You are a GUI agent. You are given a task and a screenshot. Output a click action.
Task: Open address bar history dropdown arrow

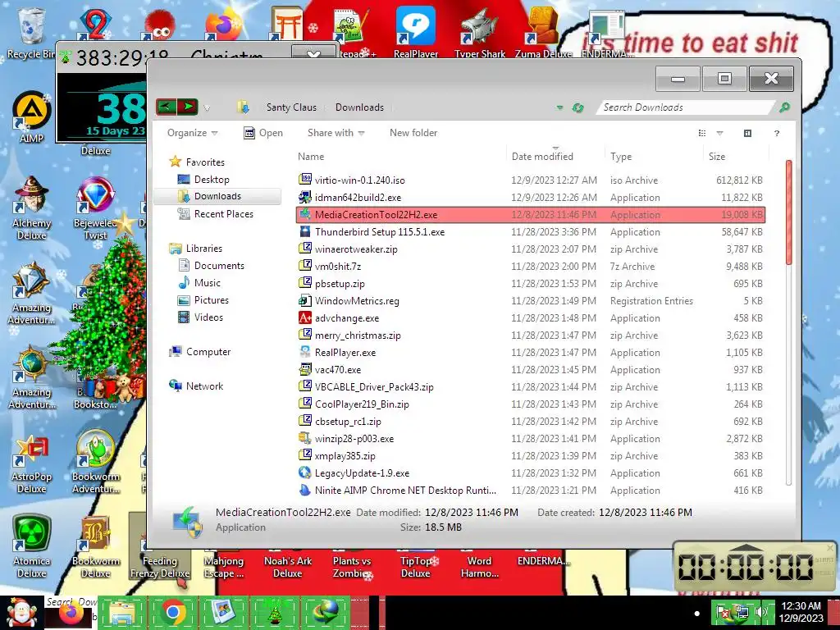click(x=559, y=107)
